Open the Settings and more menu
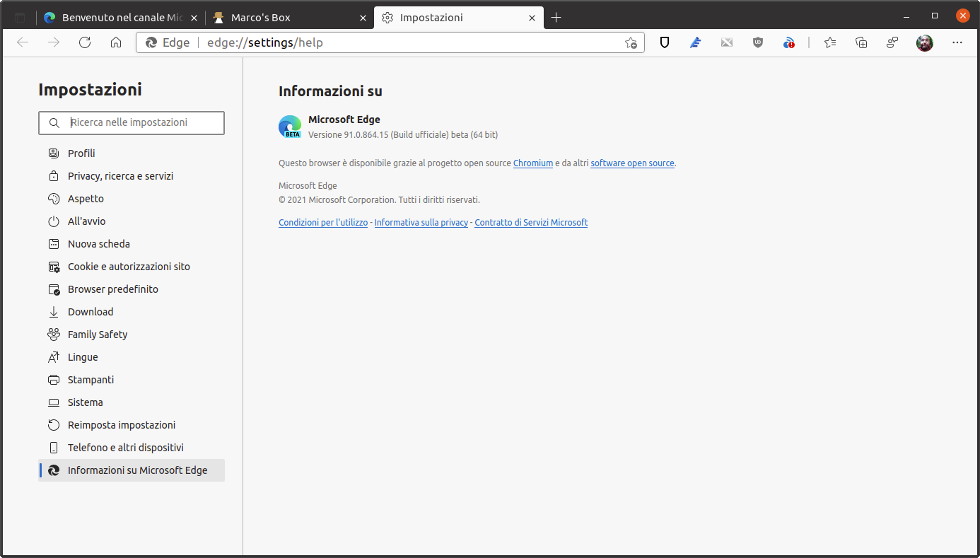 (957, 42)
